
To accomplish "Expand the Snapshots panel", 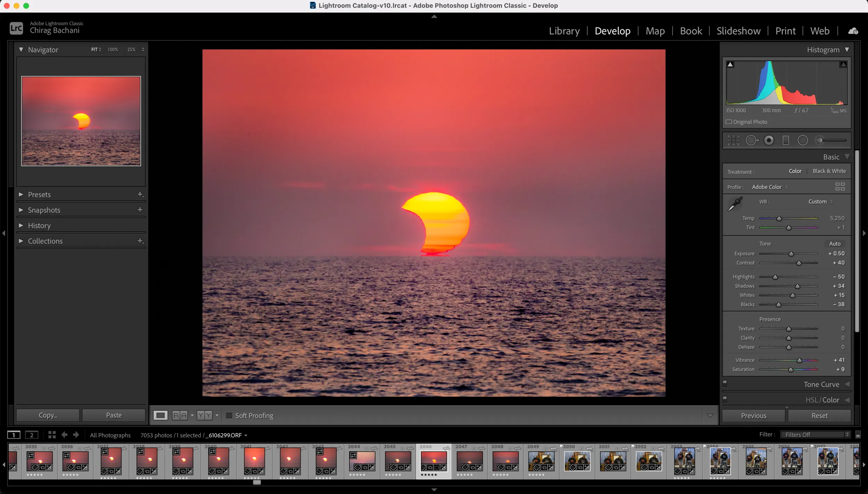I will [x=21, y=210].
